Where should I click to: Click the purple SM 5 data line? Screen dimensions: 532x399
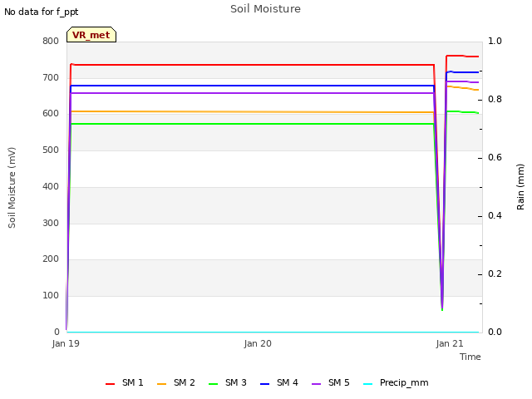251,93
